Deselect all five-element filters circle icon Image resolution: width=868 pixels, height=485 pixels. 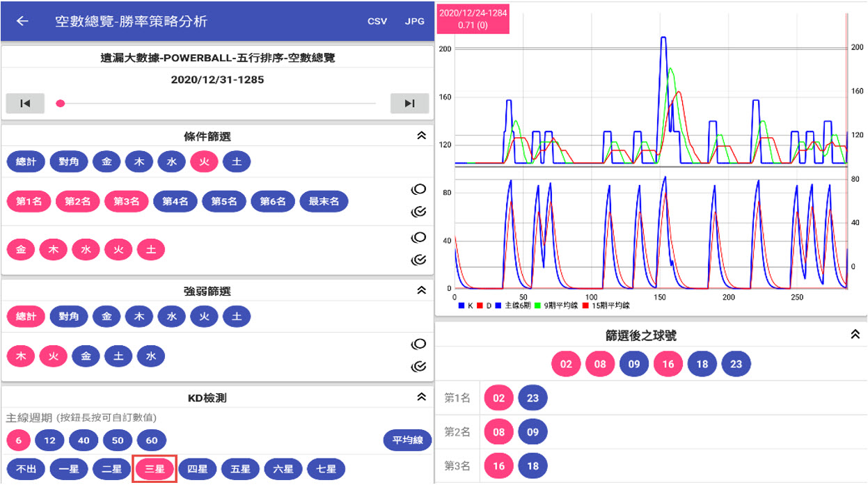pyautogui.click(x=418, y=237)
